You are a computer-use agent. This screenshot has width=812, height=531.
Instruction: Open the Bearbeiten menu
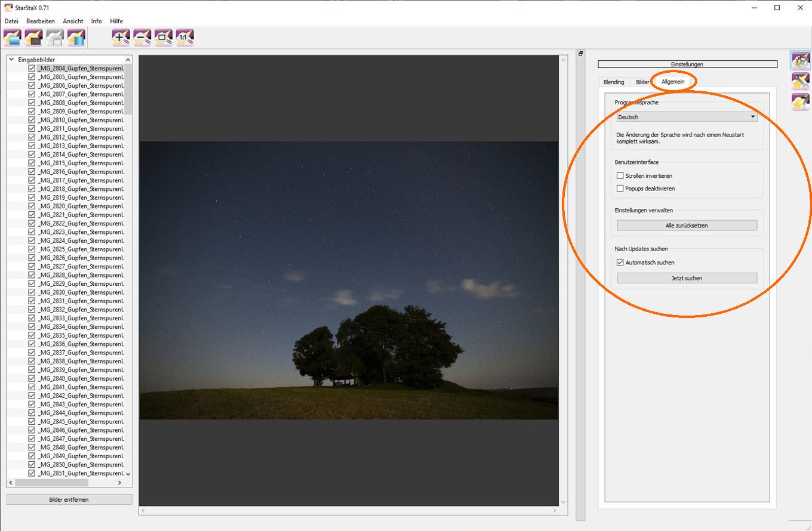click(40, 21)
